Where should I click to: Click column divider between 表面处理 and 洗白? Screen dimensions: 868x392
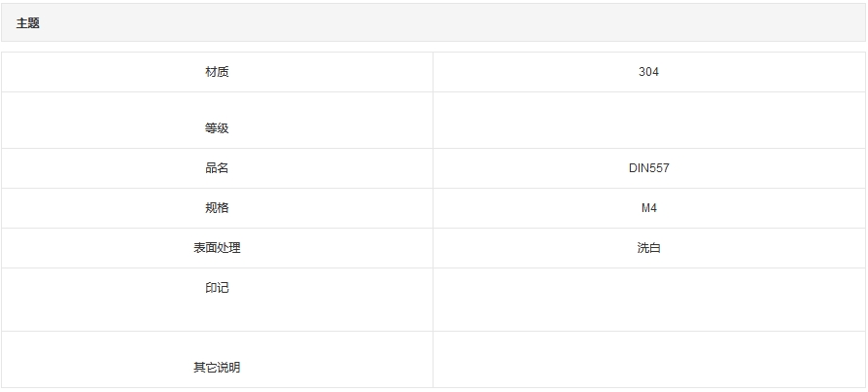434,248
